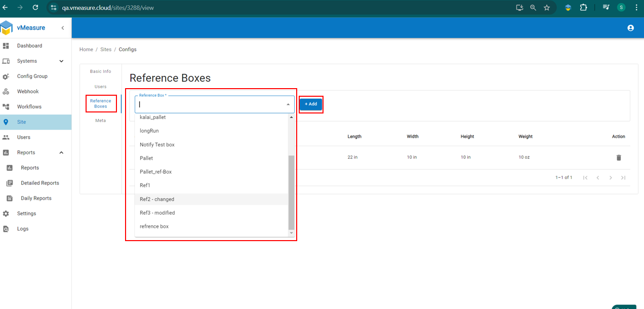The width and height of the screenshot is (644, 309).
Task: Open Daily Reports in the sidebar
Action: (35, 198)
